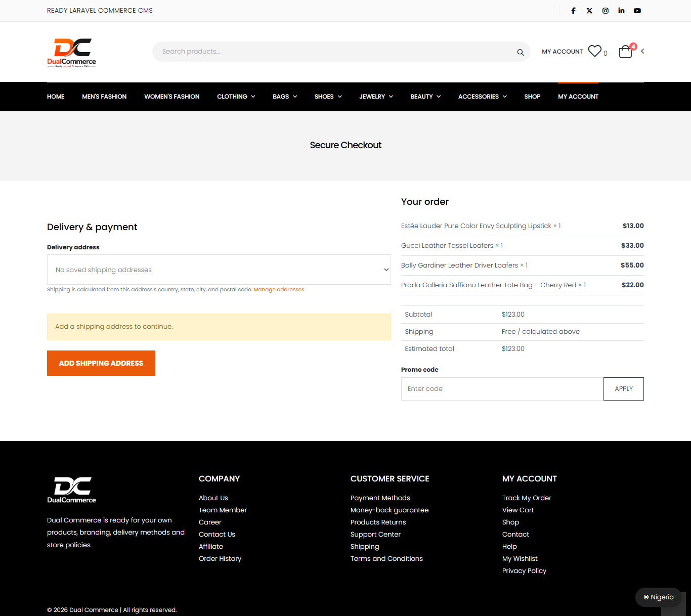Click the DualCommerce header logo
Viewport: 691px width, 616px height.
(x=71, y=52)
